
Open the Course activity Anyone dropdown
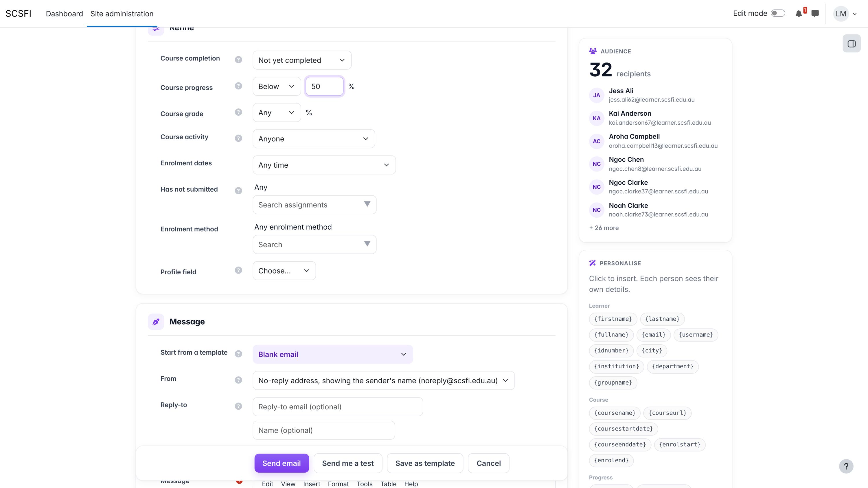pyautogui.click(x=314, y=139)
